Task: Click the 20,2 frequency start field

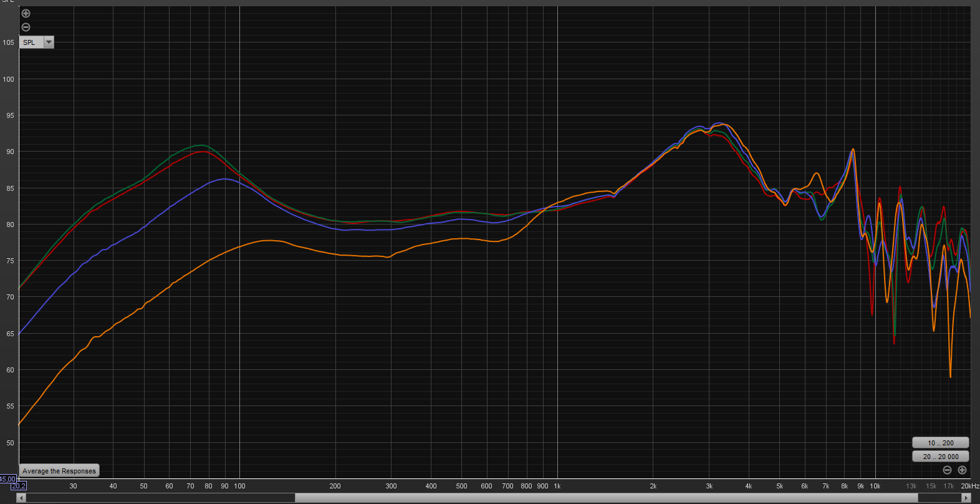Action: (19, 486)
